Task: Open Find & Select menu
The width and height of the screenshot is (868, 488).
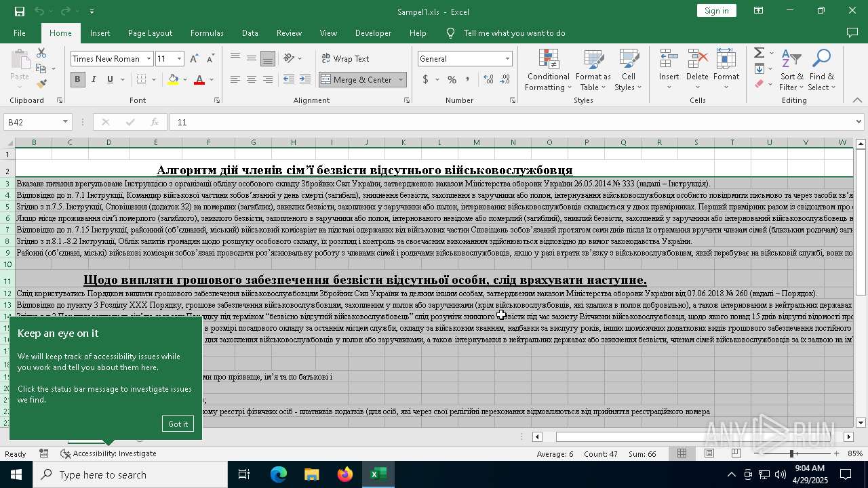Action: 822,70
